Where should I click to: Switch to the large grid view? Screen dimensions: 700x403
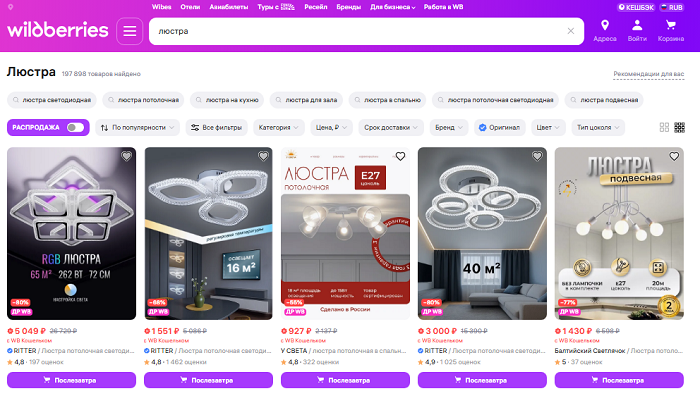664,127
